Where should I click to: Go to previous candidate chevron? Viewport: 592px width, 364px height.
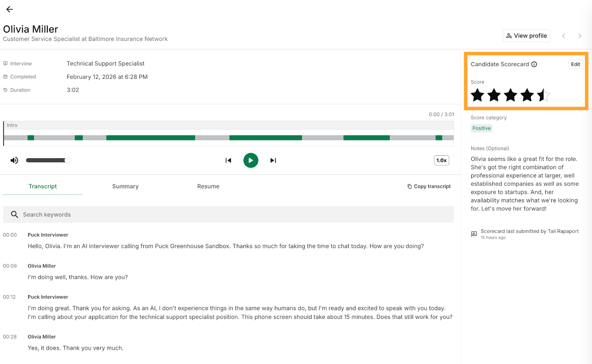click(x=564, y=36)
